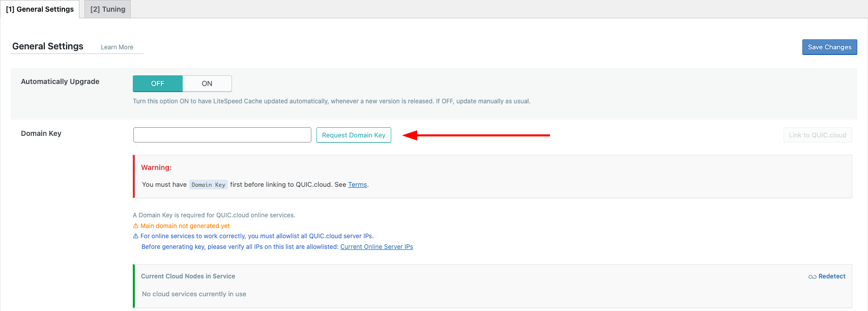Image resolution: width=868 pixels, height=311 pixels.
Task: Click the blue triangle icon by allowlist notice
Action: 136,236
